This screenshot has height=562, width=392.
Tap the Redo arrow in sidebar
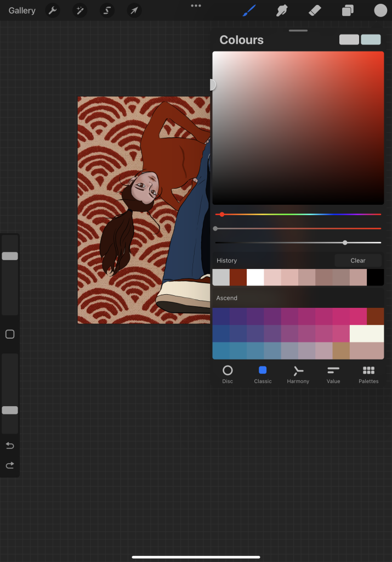click(x=10, y=465)
